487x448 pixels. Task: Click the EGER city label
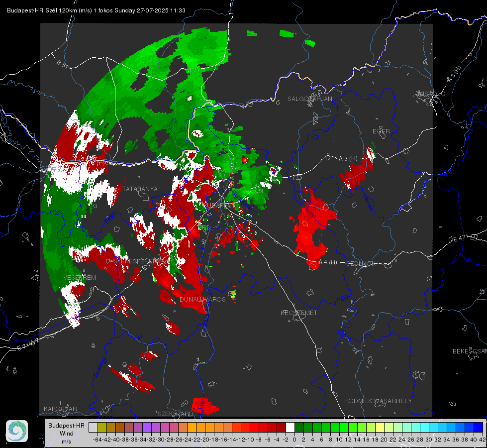(x=381, y=131)
